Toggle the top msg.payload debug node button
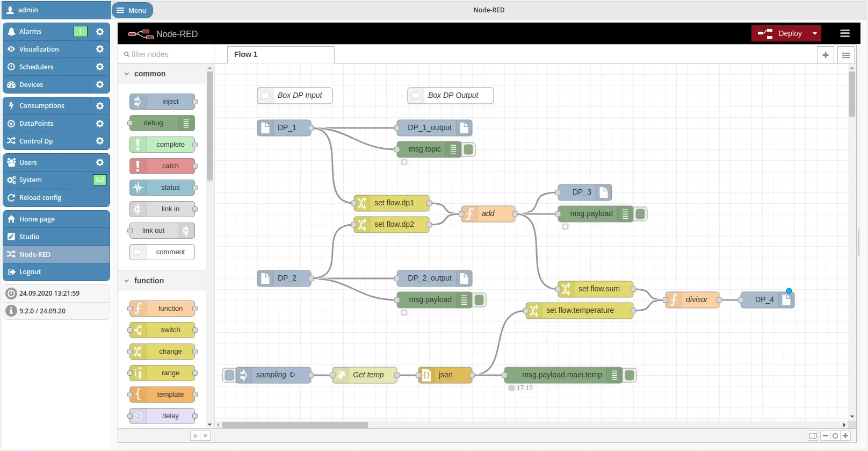 click(x=640, y=214)
